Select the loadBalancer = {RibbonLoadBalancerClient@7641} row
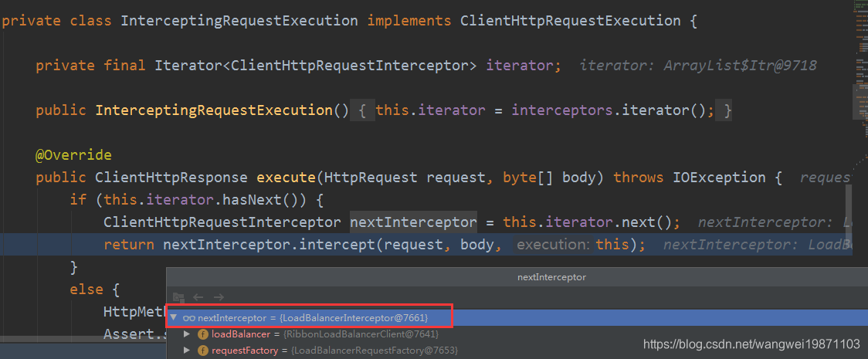 pos(517,334)
